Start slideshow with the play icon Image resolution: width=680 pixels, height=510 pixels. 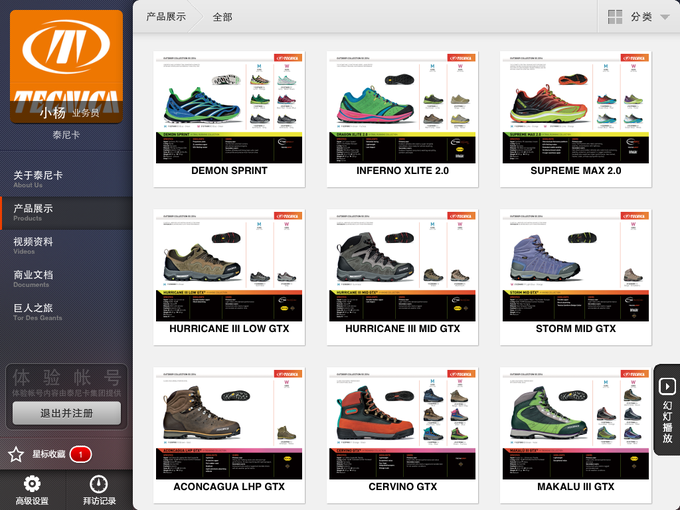(x=667, y=386)
